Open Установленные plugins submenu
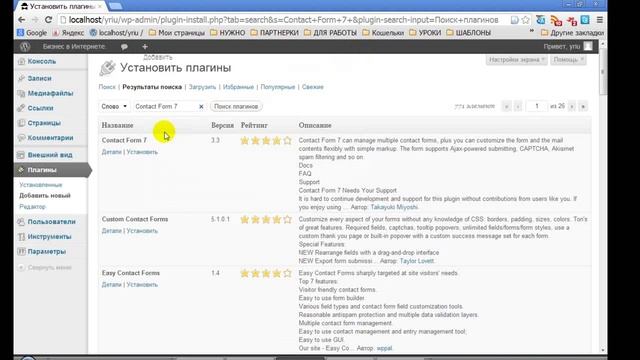Screen dimensions: 640x360 [40, 185]
